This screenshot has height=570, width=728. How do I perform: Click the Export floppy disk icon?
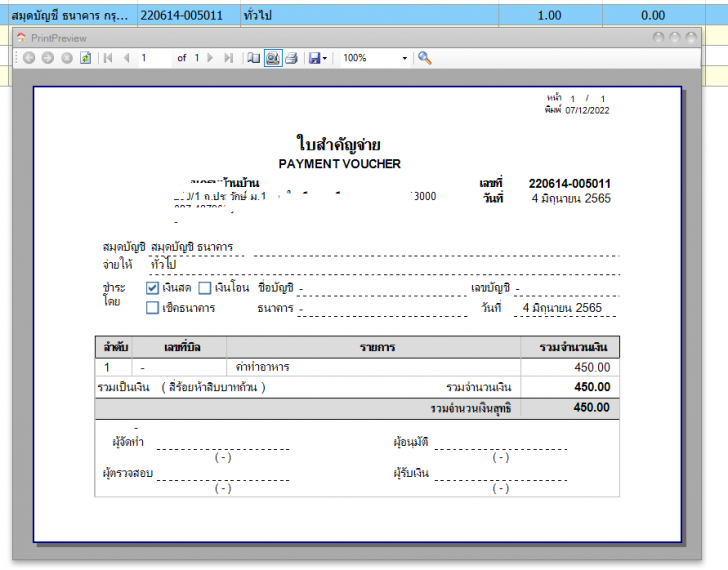[314, 58]
